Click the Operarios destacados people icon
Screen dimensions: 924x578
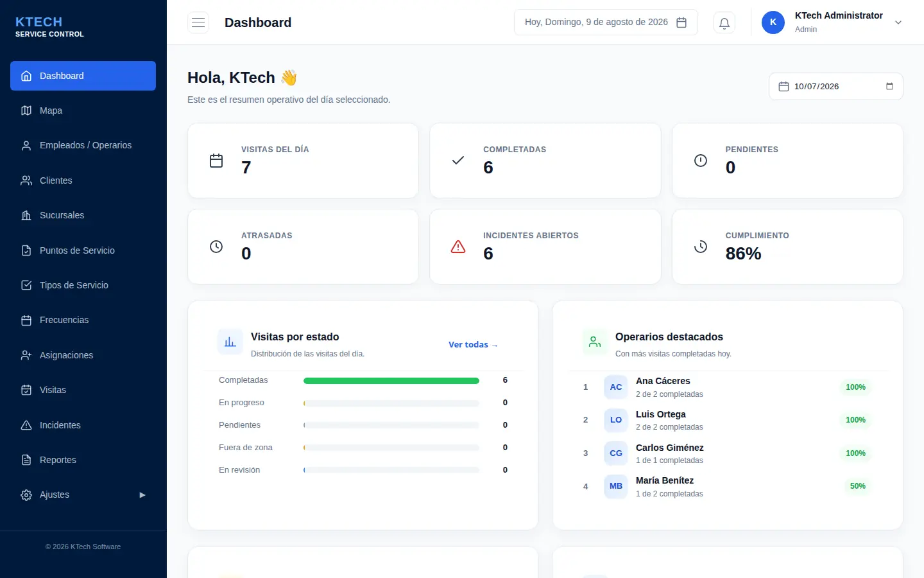[x=595, y=342]
